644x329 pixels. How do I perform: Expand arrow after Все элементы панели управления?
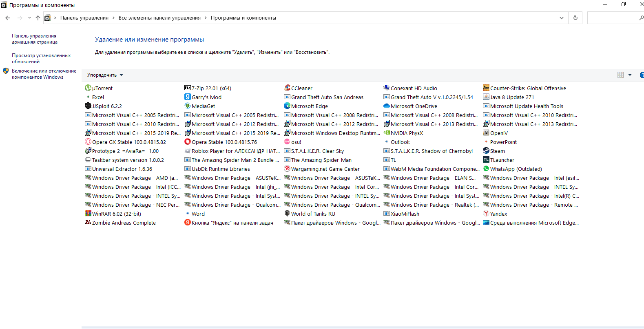coord(206,18)
